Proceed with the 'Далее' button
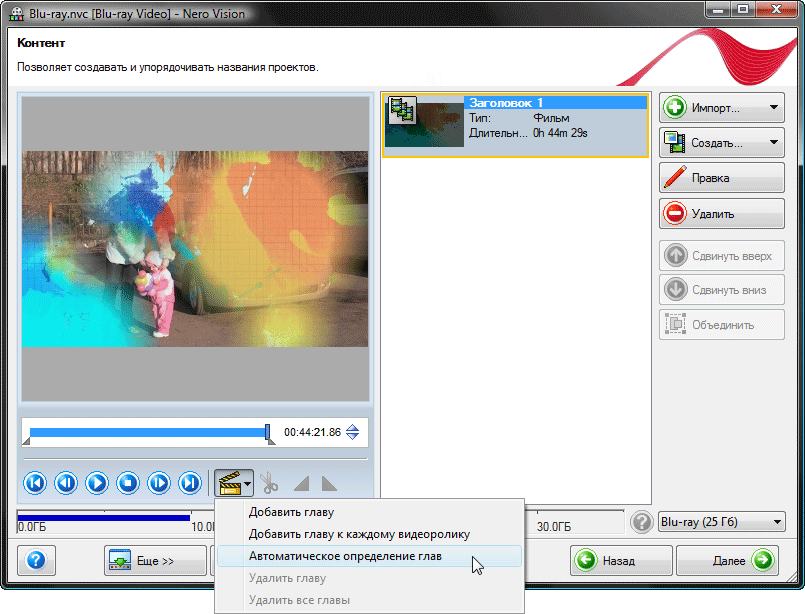The image size is (805, 614). pos(726,561)
